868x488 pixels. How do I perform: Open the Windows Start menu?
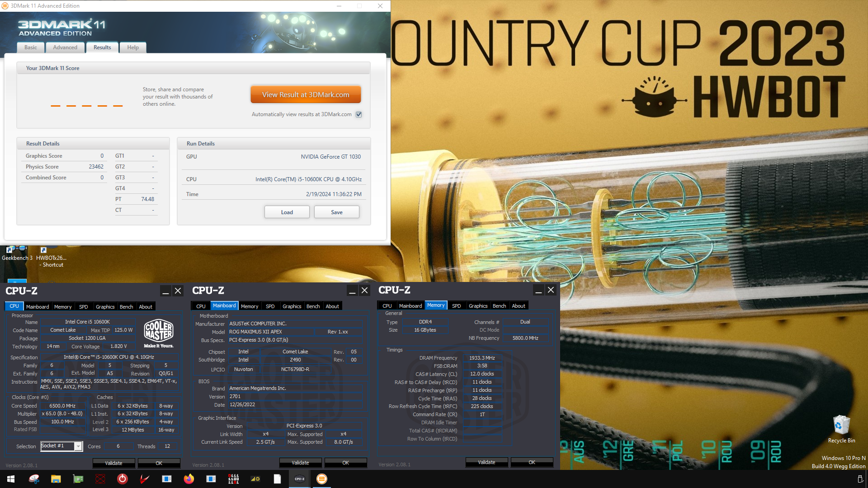pyautogui.click(x=11, y=479)
